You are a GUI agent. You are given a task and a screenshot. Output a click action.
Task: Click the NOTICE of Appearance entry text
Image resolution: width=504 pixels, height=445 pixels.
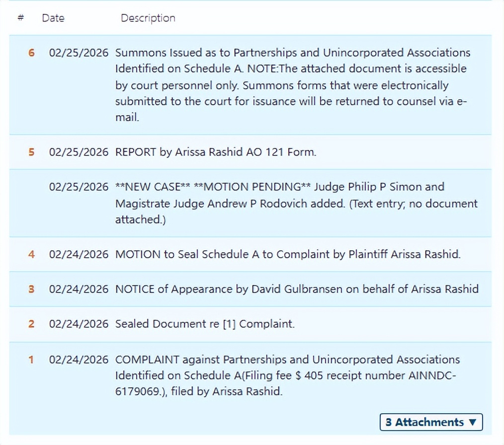pos(297,289)
